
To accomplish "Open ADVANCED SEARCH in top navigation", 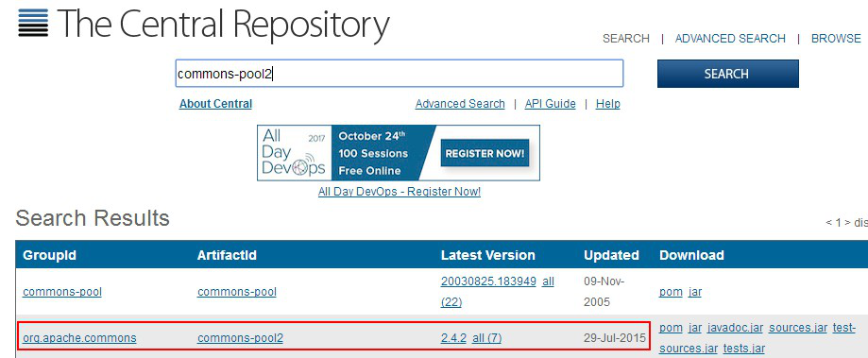I will tap(730, 39).
